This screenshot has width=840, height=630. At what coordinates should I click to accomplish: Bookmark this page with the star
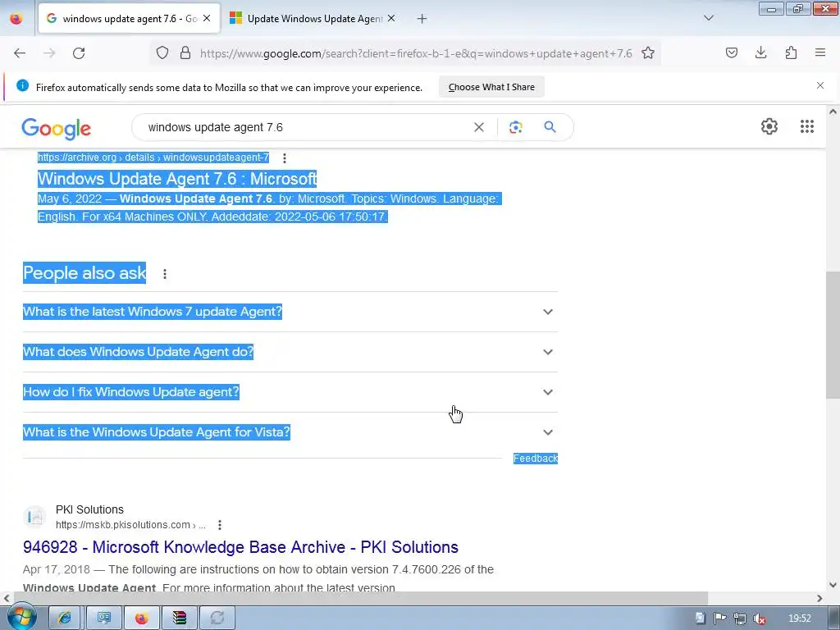648,53
